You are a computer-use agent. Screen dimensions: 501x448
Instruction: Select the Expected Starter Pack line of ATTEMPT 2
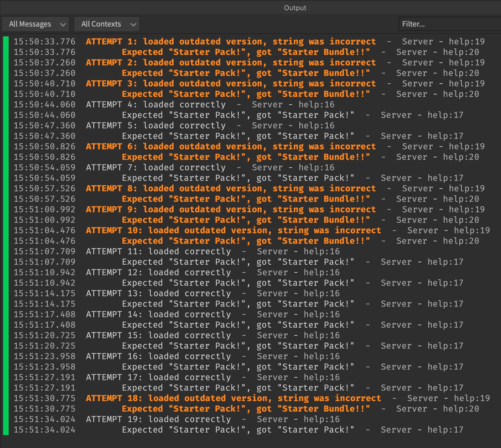tap(246, 73)
